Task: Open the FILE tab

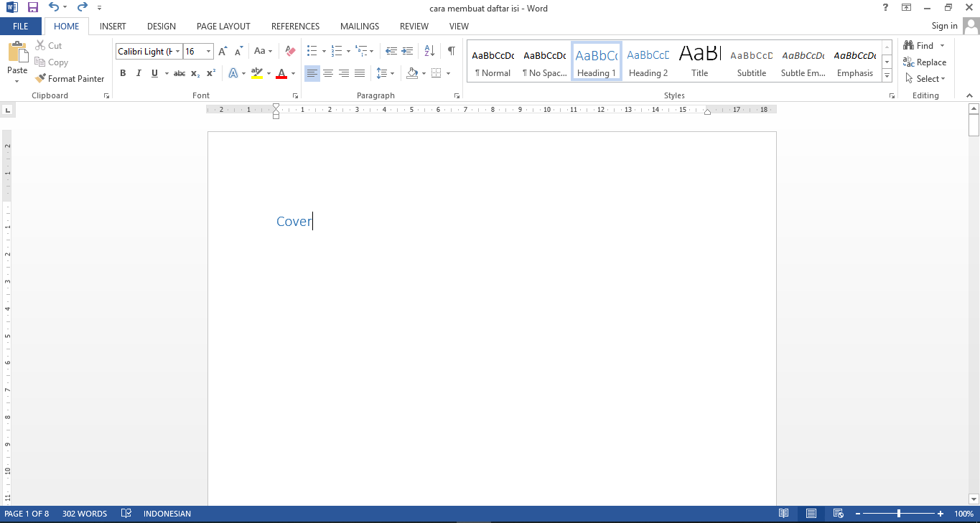Action: click(x=21, y=27)
